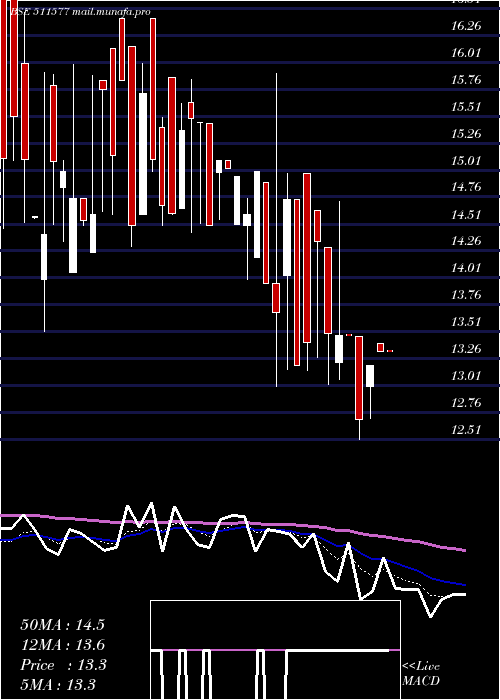The width and height of the screenshot is (500, 700).
Task: Click the 15.51 price axis label
Action: 466,107
